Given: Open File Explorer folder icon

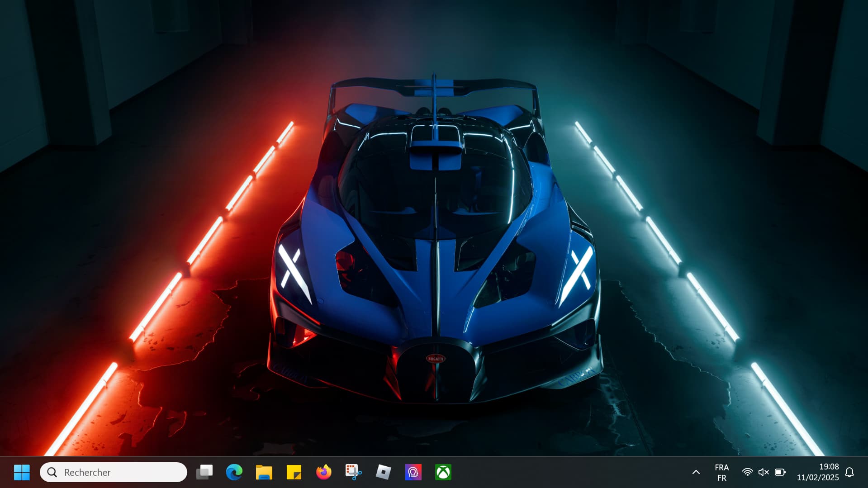Looking at the screenshot, I should tap(264, 472).
